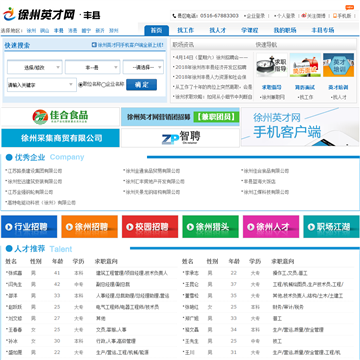360x360 pixels.
Task: Click the arrow icon on 校园招聘 tile
Action: point(130,227)
